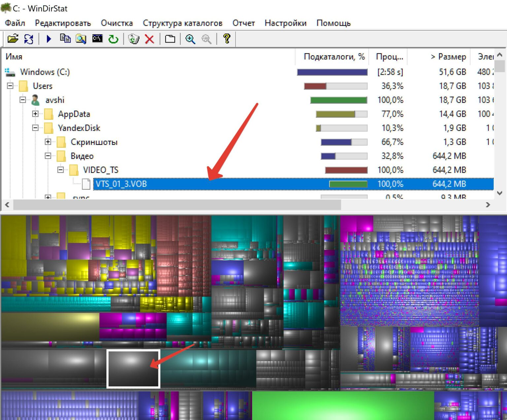Click the Видео folder icon
The image size is (507, 420).
pyautogui.click(x=61, y=156)
